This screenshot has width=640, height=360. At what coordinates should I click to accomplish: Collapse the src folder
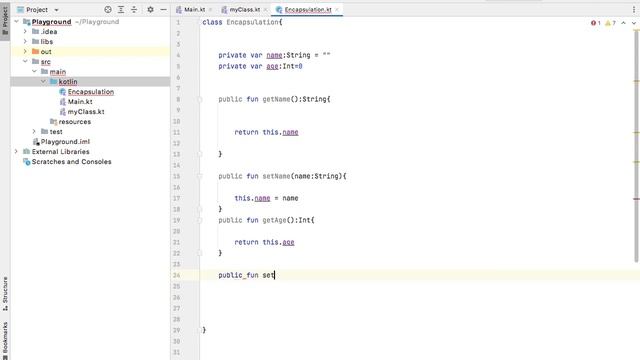[x=25, y=61]
